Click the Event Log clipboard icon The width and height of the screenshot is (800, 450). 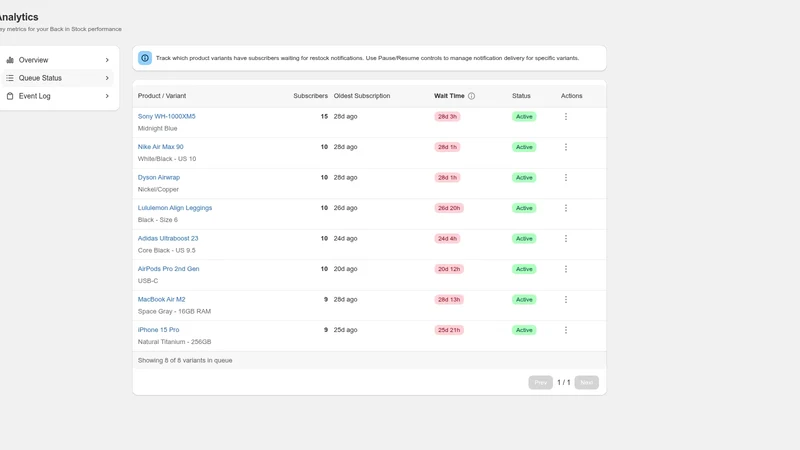[x=10, y=96]
